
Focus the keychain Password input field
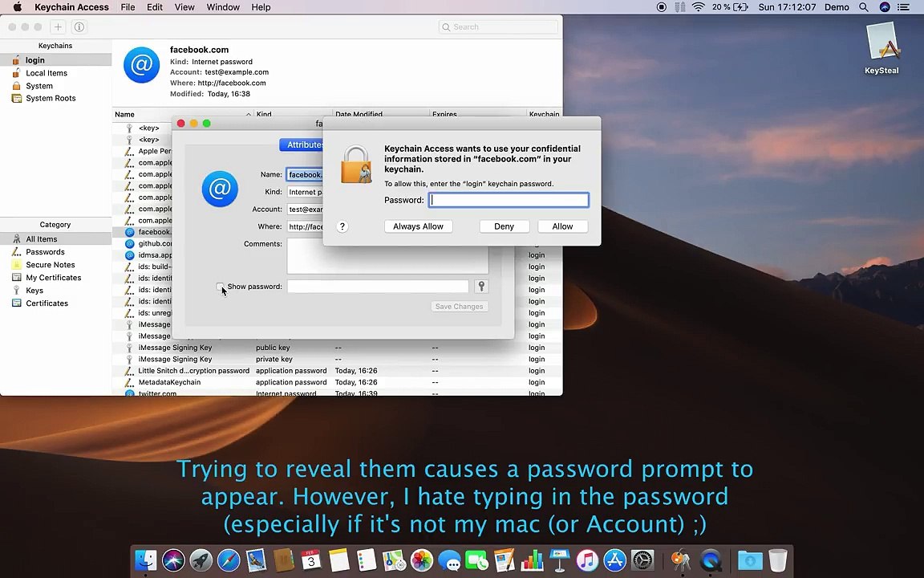[509, 200]
